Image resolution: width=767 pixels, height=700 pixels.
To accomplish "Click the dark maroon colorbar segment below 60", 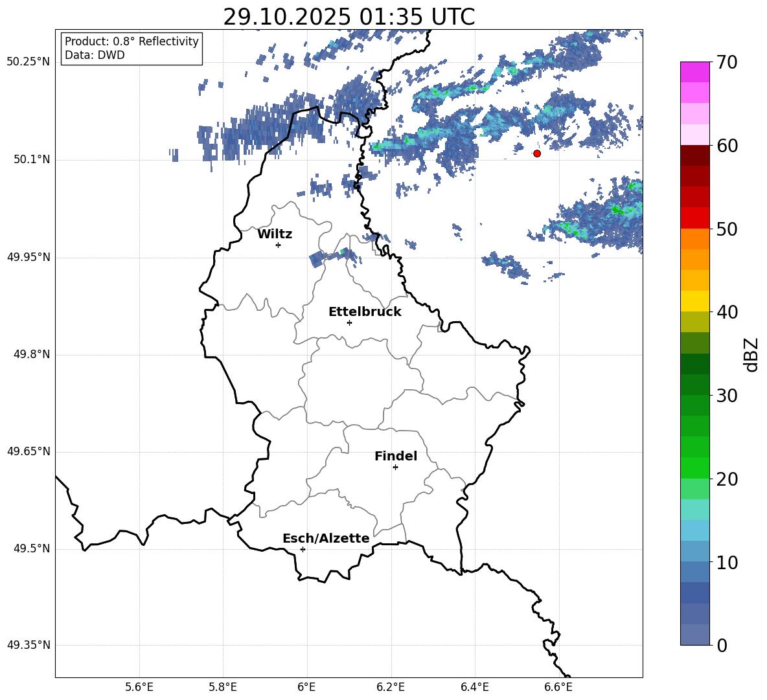I will click(694, 155).
